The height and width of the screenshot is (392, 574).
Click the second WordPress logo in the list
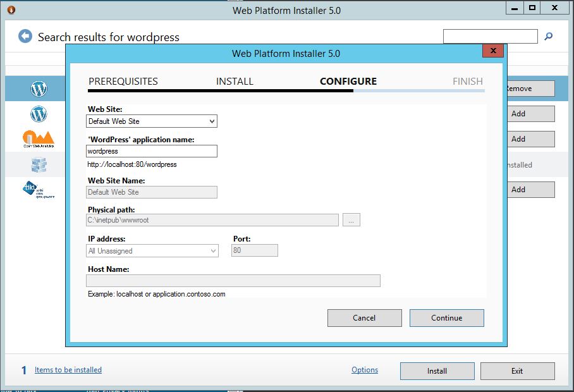coord(39,114)
